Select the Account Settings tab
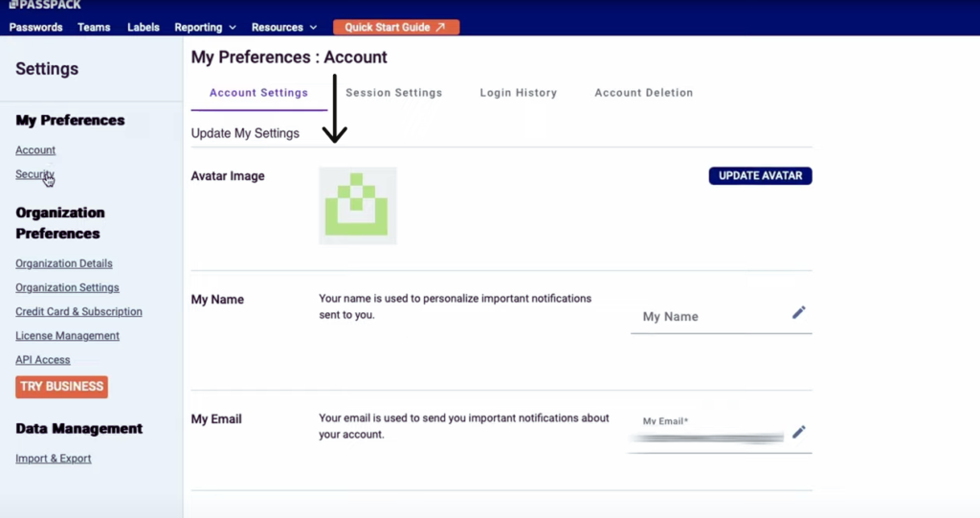This screenshot has width=980, height=518. click(258, 93)
